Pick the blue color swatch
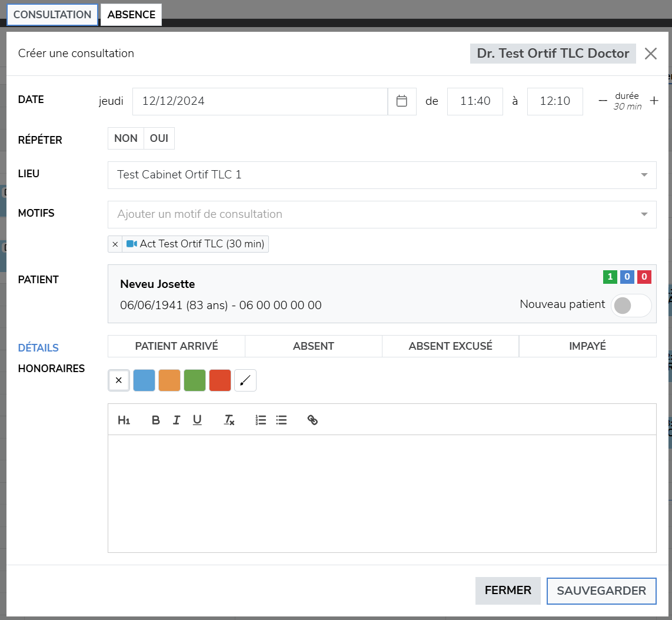 (x=144, y=380)
